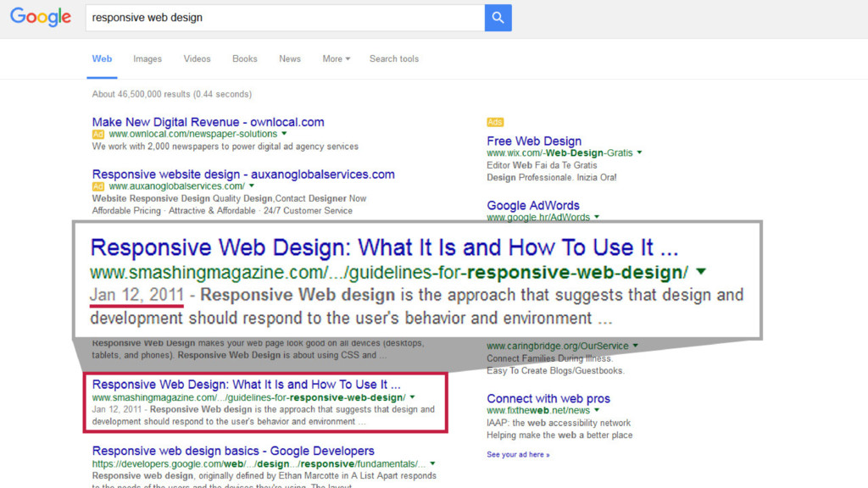Image resolution: width=868 pixels, height=488 pixels.
Task: Click the 'Ad' badge beside ownlocal.com URL
Action: [98, 134]
